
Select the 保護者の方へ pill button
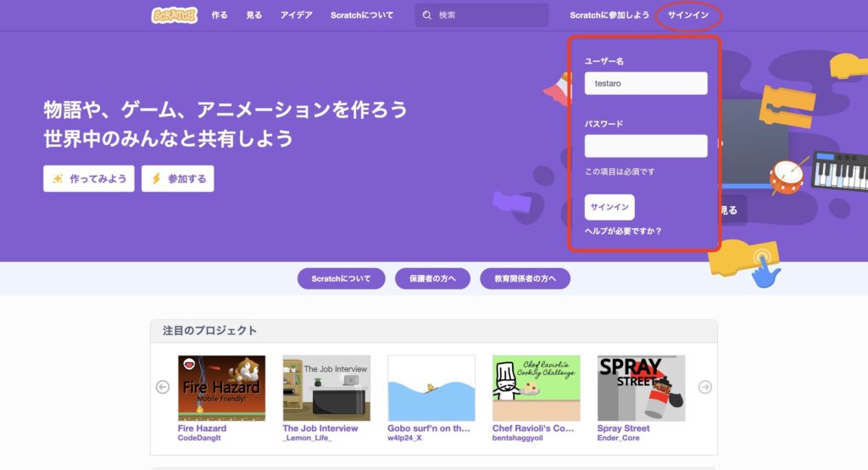(432, 278)
